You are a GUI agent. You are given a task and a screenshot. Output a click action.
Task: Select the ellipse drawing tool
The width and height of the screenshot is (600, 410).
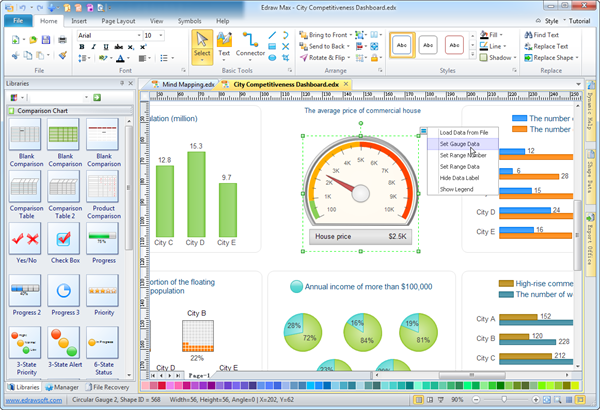pos(272,58)
